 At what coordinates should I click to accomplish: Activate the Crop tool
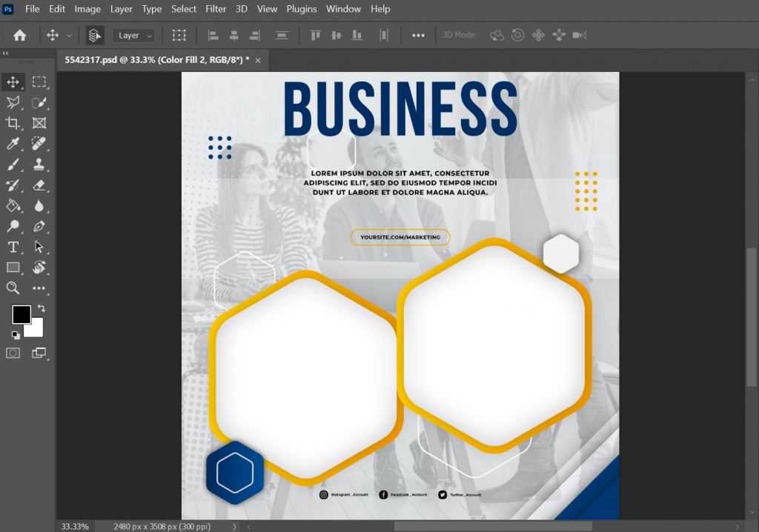[x=13, y=124]
